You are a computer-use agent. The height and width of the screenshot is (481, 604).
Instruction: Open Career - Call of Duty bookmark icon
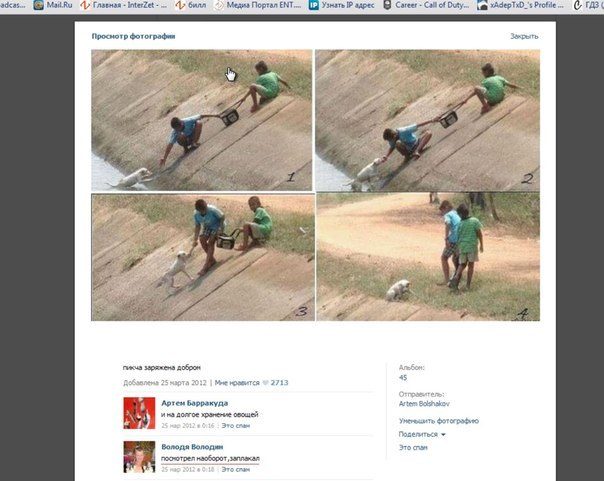[x=388, y=5]
